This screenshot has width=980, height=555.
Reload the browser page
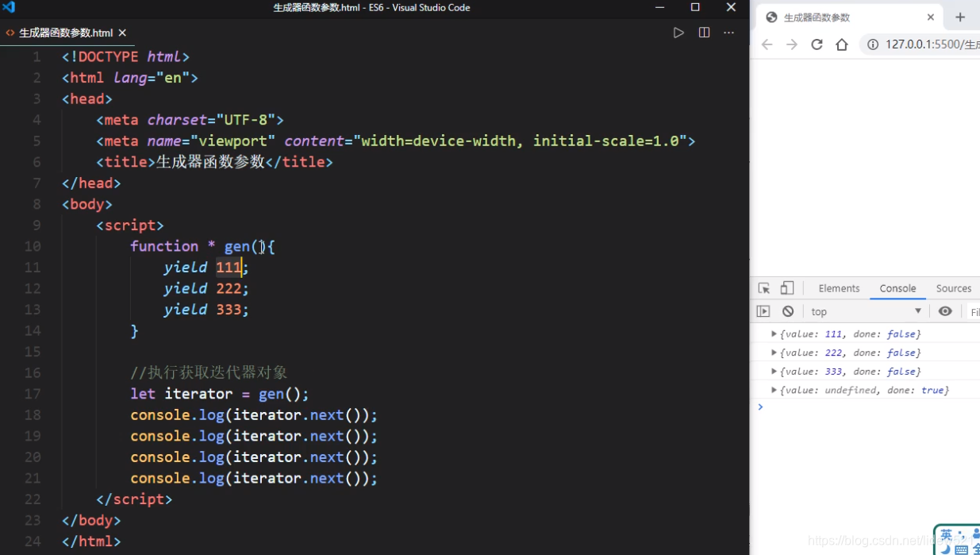pos(817,44)
